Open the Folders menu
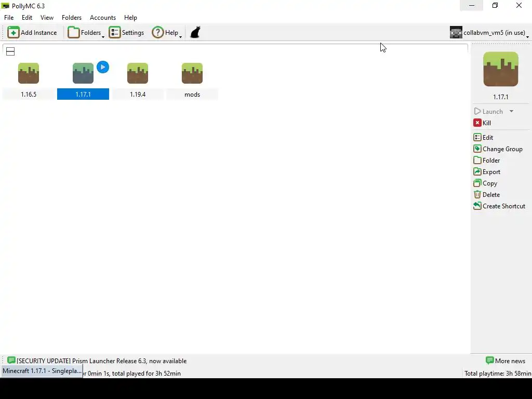532x399 pixels. pos(72,18)
